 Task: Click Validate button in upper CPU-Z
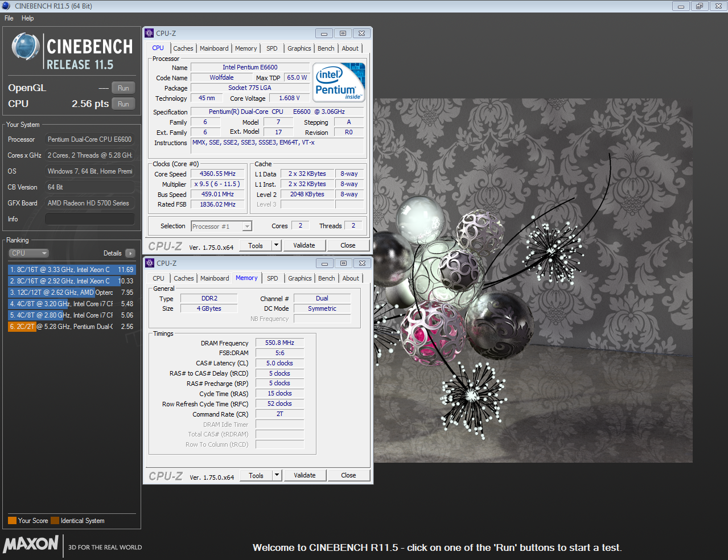[304, 246]
